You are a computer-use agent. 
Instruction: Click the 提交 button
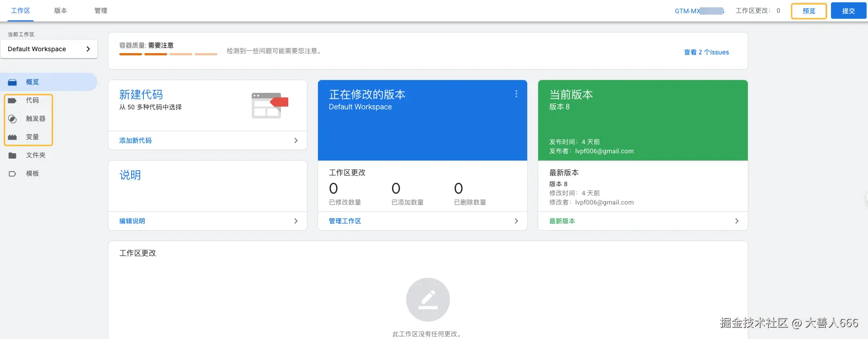click(x=848, y=11)
